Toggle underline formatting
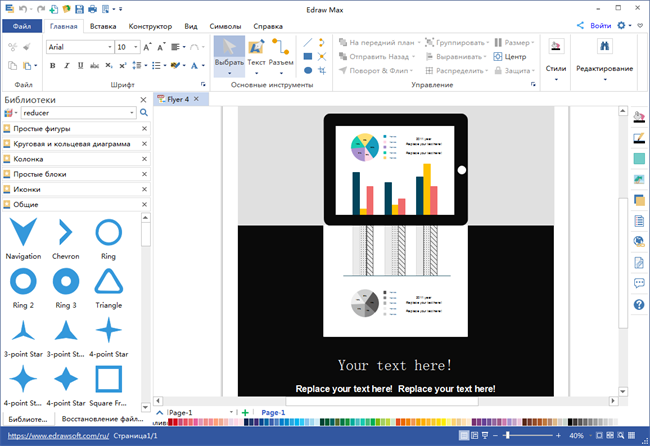 [x=80, y=65]
